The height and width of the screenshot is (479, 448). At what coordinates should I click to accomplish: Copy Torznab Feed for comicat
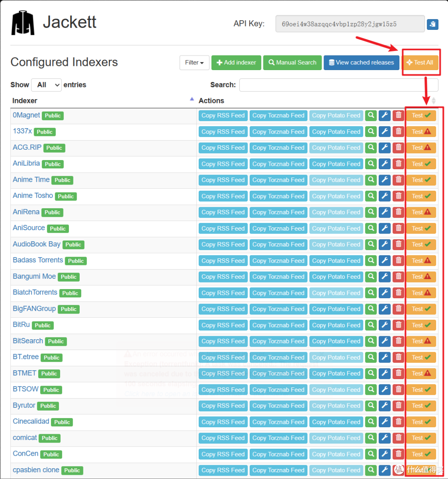[x=278, y=438]
